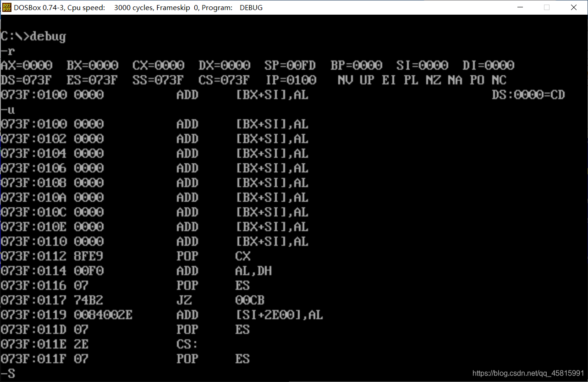Click the AL,DH operand
588x382 pixels.
click(254, 271)
